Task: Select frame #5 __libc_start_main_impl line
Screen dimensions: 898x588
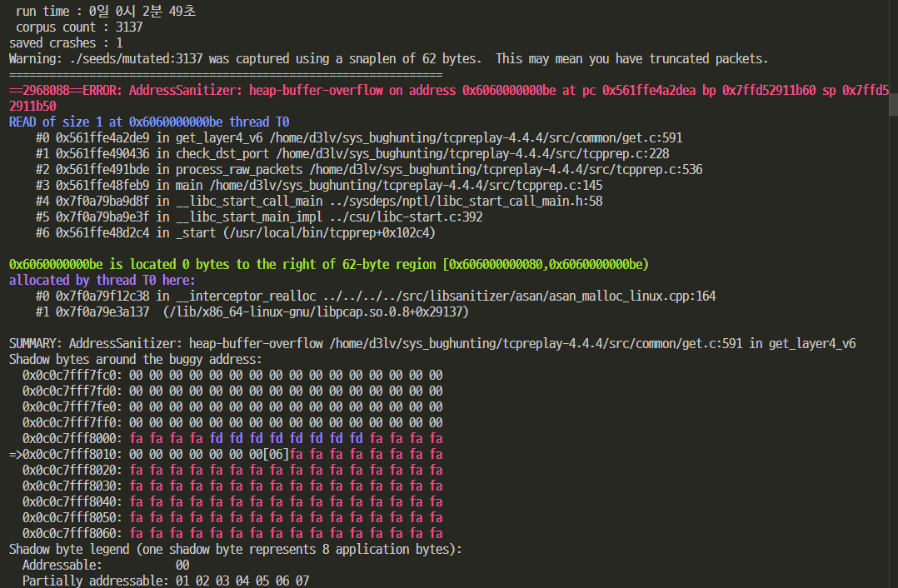Action: tap(259, 217)
